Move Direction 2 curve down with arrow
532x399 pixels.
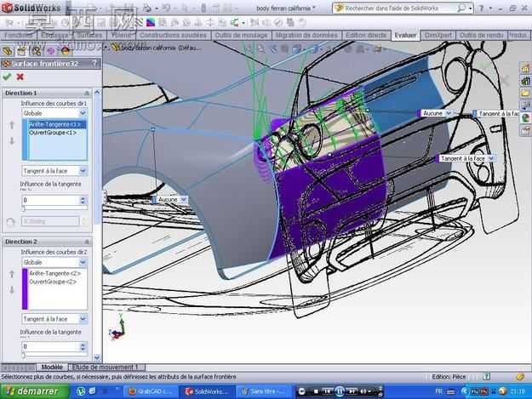click(12, 289)
